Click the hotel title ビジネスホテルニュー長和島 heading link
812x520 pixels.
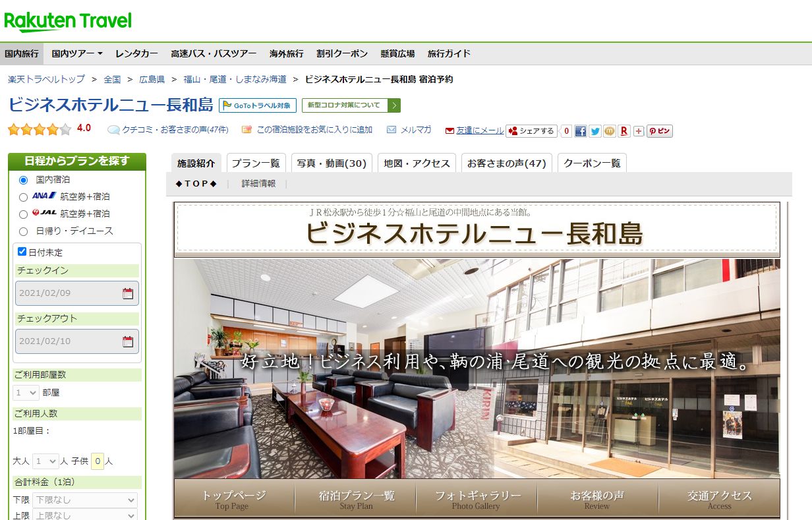(111, 105)
